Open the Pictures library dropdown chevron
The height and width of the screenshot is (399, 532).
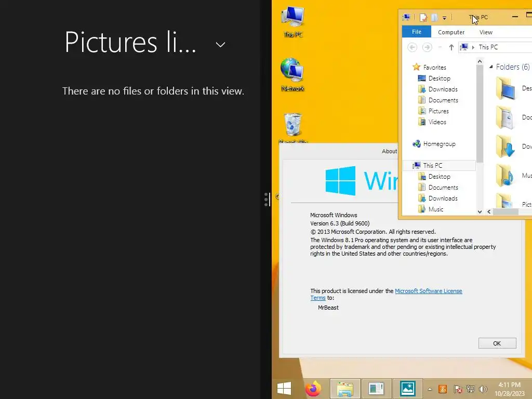tap(220, 45)
